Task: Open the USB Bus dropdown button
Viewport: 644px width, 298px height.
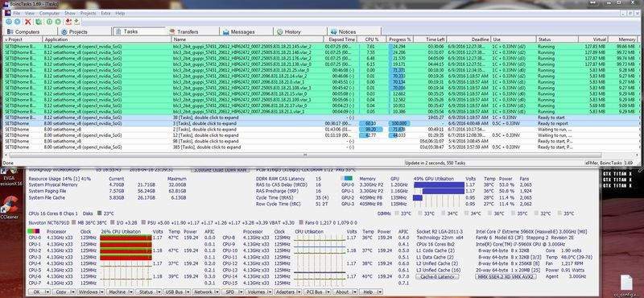Action: [176, 292]
